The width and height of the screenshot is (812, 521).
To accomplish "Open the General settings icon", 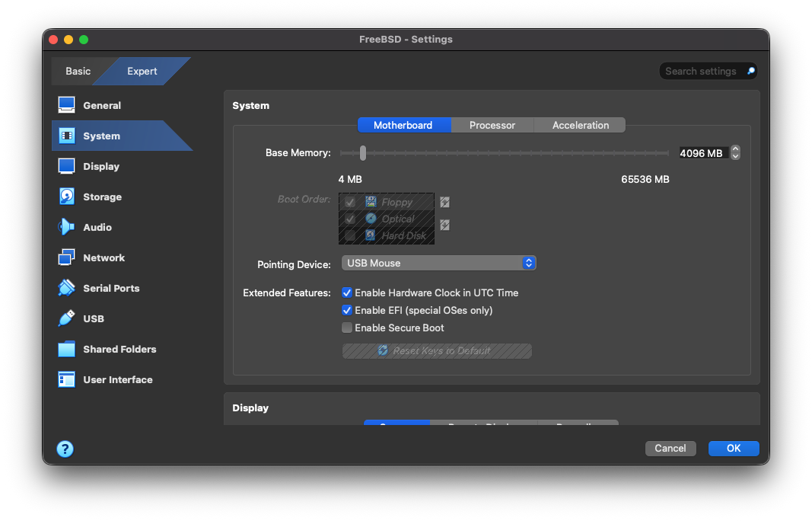I will coord(66,105).
